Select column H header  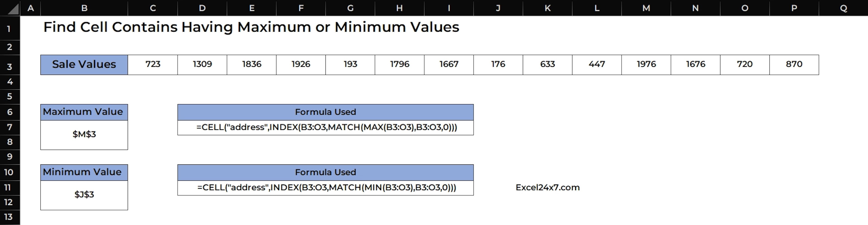pos(399,8)
